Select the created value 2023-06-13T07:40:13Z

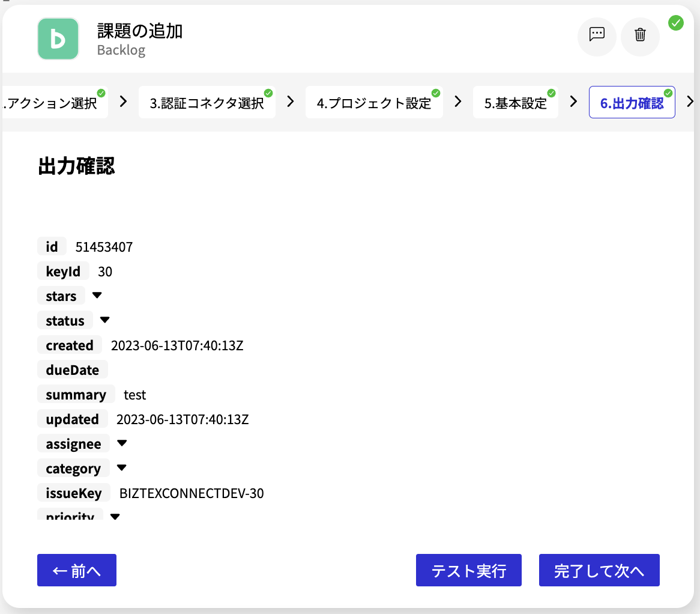[x=177, y=345]
